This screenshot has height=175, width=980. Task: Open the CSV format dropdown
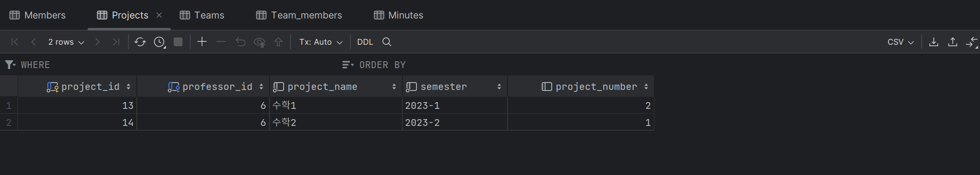tap(901, 42)
